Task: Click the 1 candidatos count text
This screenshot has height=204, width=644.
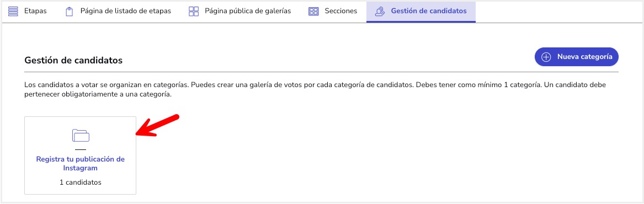Action: click(81, 182)
